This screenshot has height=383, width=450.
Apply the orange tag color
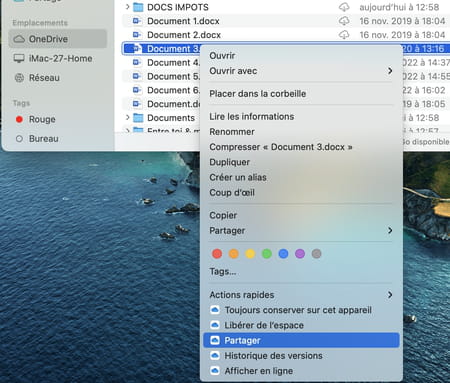click(234, 254)
